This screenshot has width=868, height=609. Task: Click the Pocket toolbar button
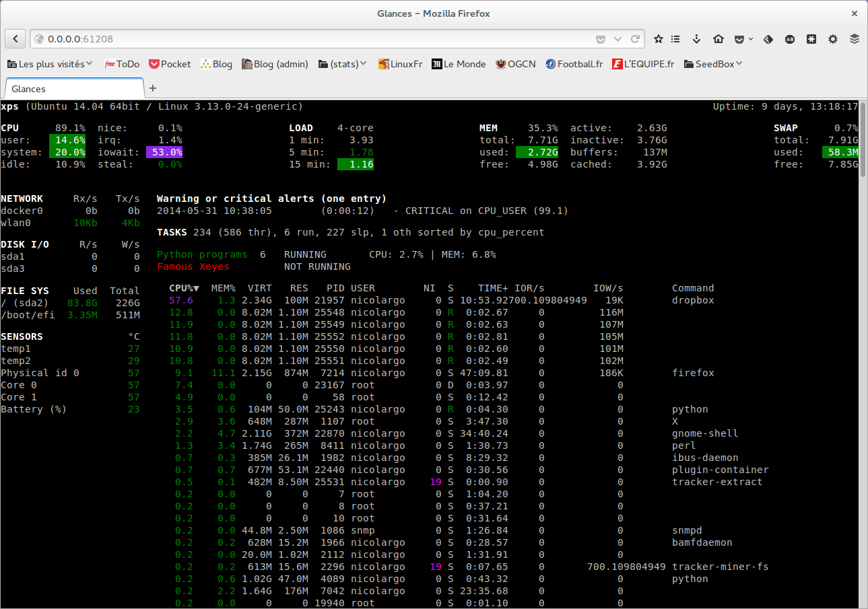click(739, 39)
